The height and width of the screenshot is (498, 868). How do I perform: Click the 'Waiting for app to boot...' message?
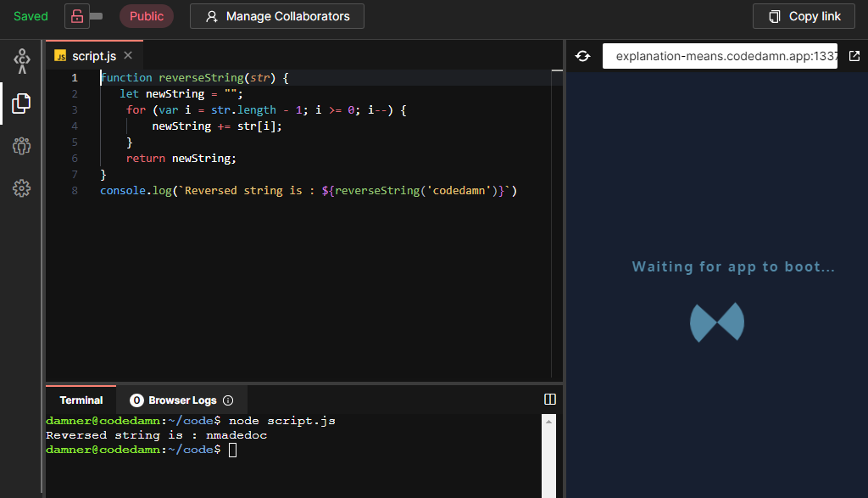[733, 267]
